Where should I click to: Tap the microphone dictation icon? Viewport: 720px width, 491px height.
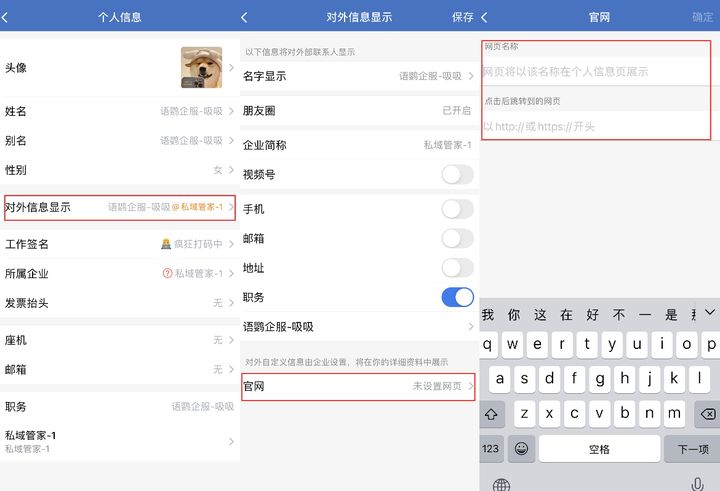[x=697, y=484]
